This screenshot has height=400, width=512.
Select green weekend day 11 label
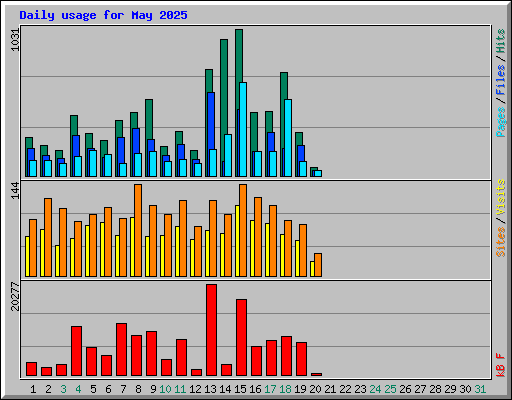tap(180, 389)
